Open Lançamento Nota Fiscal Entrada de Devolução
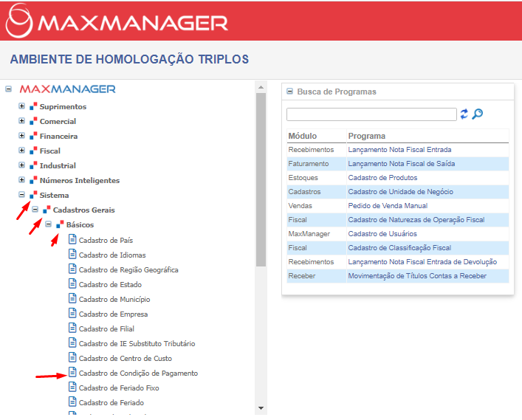The image size is (522, 420). tap(422, 262)
